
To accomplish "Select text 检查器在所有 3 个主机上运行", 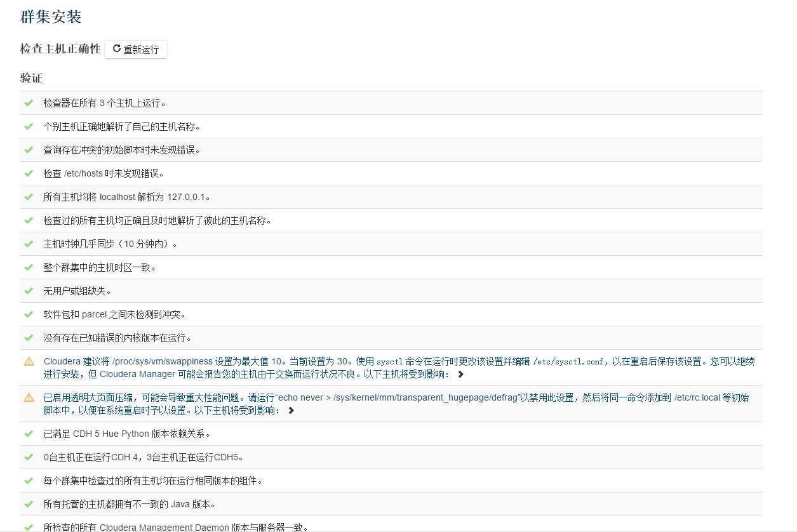I will coord(105,103).
